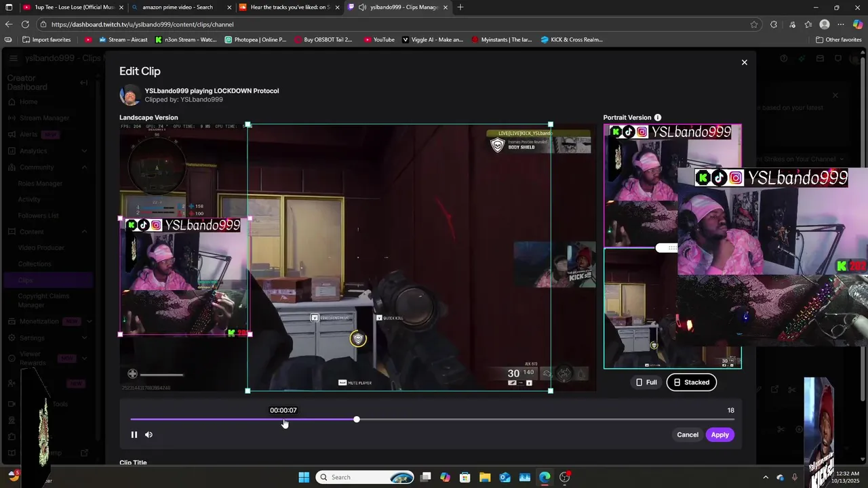Open Copyright Claims Manager
The image size is (868, 488).
[43, 300]
